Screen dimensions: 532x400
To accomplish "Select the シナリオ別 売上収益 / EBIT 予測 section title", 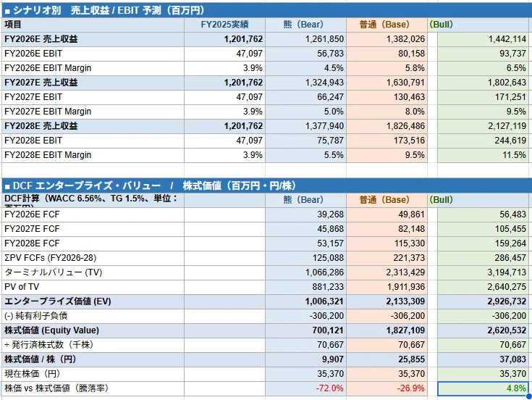I will pyautogui.click(x=104, y=11).
